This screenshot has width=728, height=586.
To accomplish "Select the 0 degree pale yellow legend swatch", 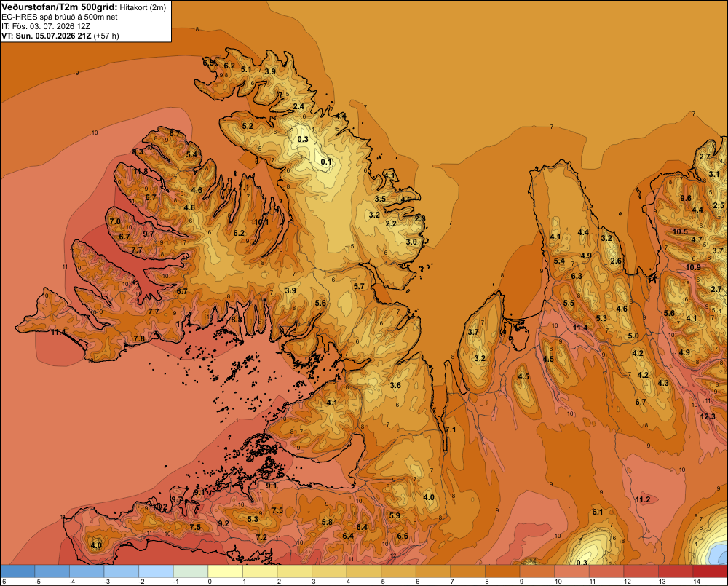I will [x=225, y=571].
